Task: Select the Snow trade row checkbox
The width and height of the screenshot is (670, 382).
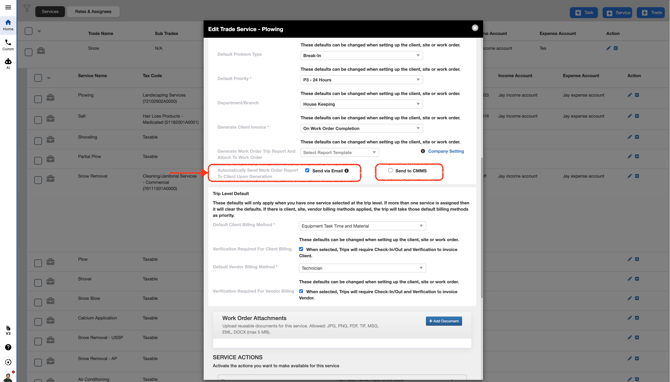Action: [29, 52]
